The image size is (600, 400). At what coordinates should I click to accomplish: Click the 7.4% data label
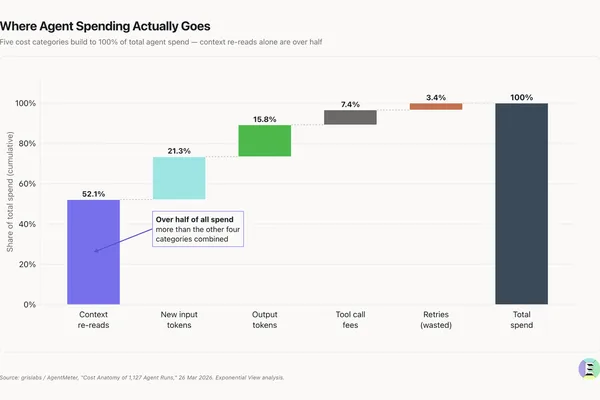click(351, 104)
